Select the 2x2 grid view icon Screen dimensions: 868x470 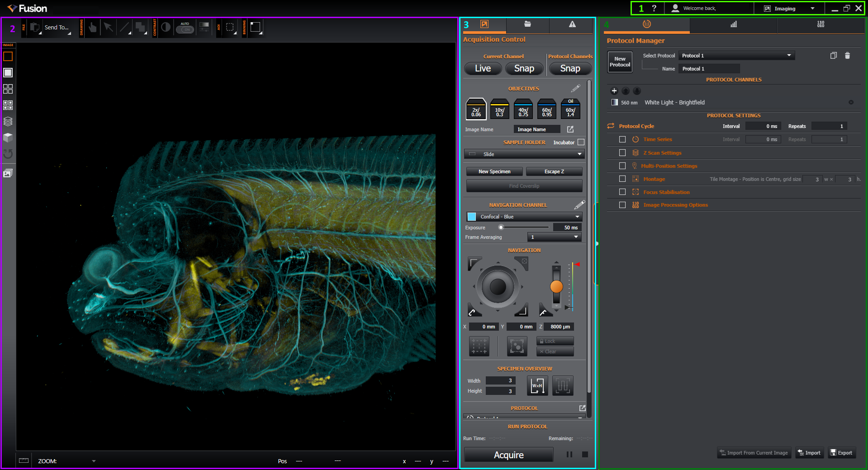[8, 89]
